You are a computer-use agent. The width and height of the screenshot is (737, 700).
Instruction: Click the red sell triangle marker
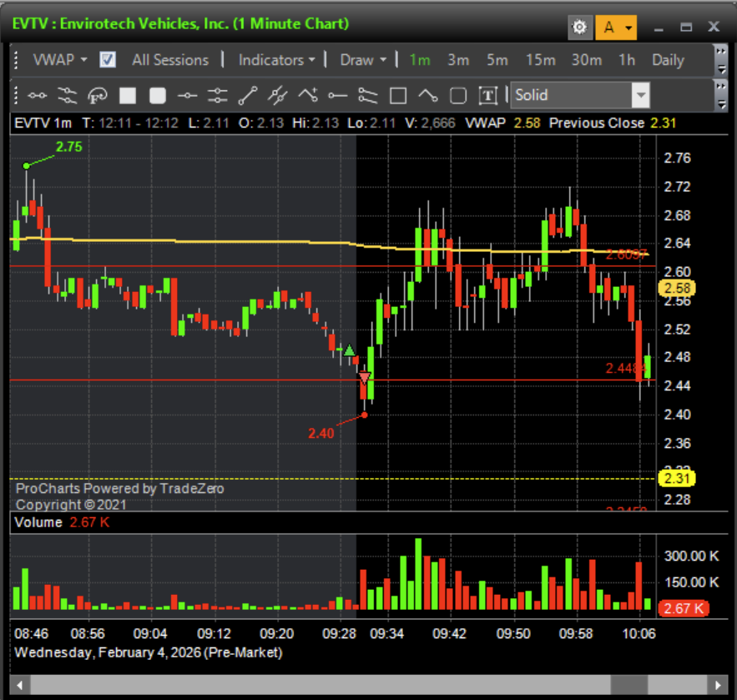(365, 377)
